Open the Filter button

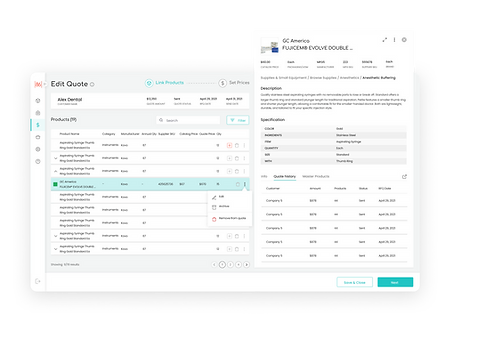click(x=238, y=120)
